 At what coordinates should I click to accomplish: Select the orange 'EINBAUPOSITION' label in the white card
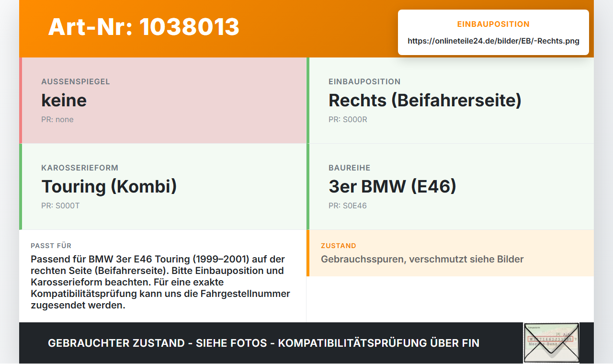[493, 24]
